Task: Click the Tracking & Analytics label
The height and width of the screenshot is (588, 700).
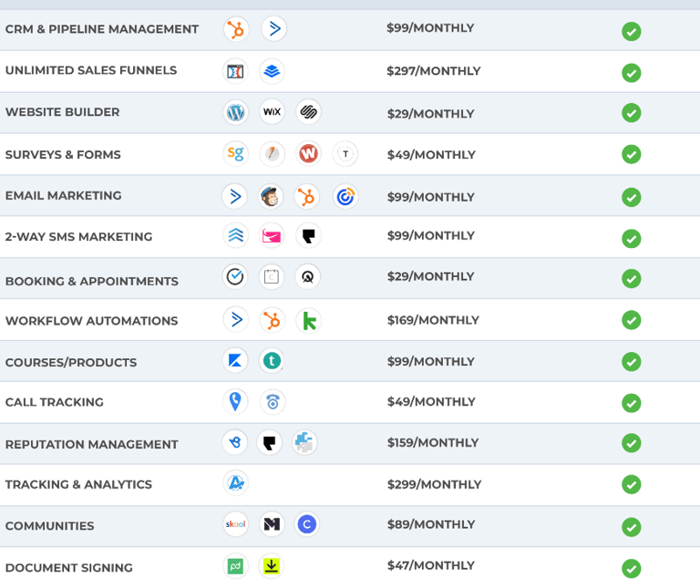Action: [x=78, y=484]
